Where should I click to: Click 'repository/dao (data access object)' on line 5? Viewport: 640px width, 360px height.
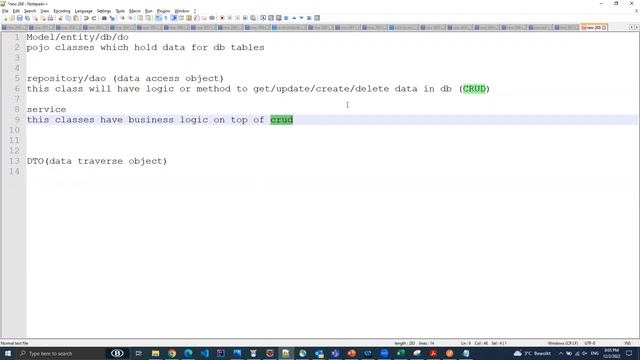[125, 78]
